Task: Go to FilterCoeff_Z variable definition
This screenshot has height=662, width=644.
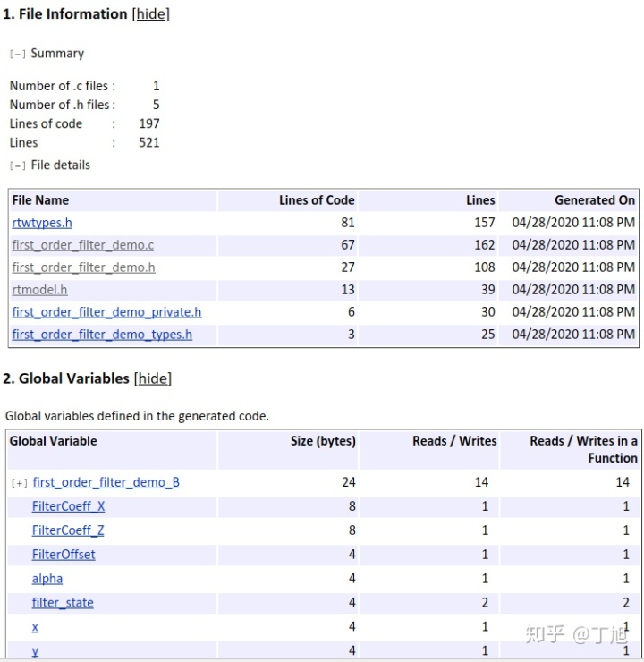Action: pyautogui.click(x=68, y=530)
